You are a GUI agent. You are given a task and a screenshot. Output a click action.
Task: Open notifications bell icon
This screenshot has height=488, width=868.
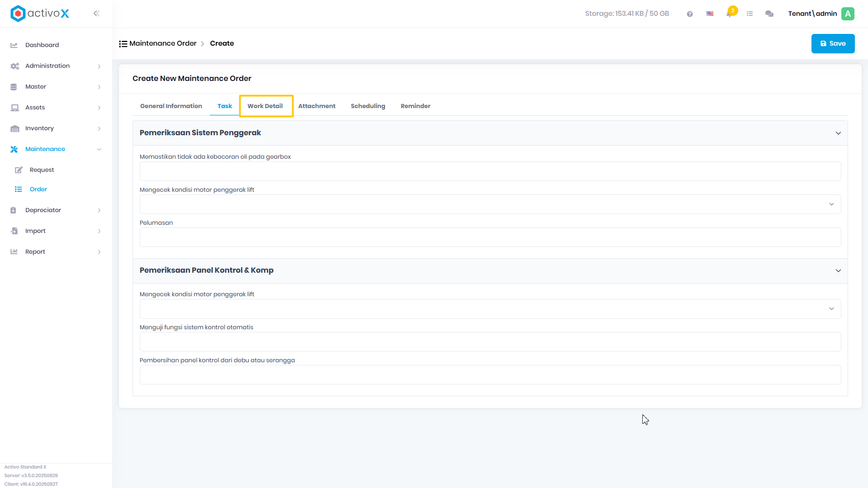point(730,14)
